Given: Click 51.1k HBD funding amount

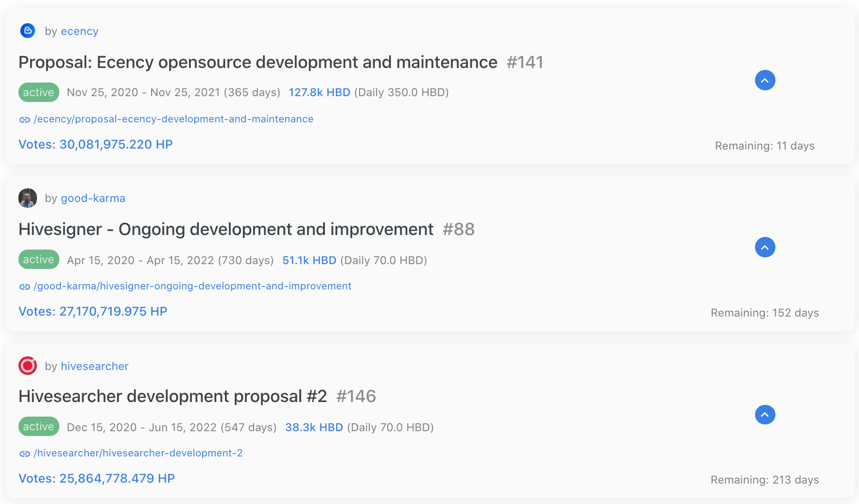Looking at the screenshot, I should pos(309,260).
